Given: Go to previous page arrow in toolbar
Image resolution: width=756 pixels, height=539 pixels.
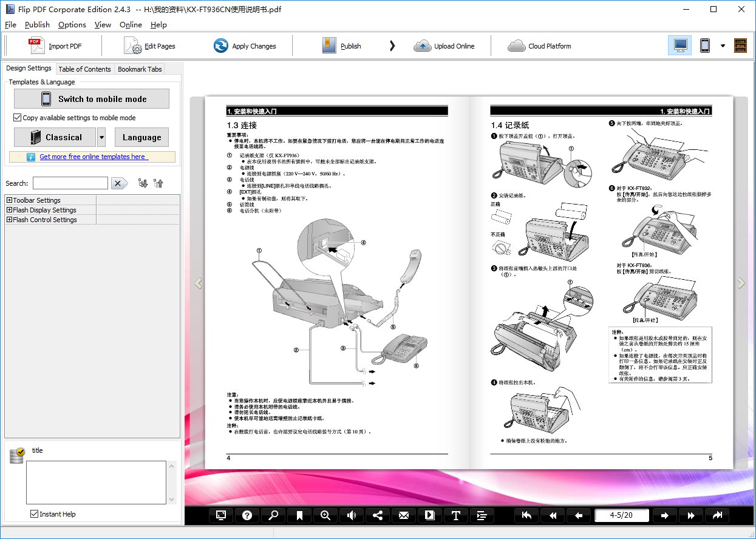Looking at the screenshot, I should click(579, 515).
